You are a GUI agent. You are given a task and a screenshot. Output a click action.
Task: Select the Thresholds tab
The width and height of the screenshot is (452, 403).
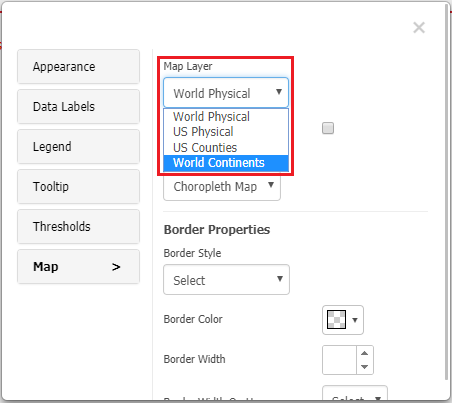pyautogui.click(x=78, y=227)
